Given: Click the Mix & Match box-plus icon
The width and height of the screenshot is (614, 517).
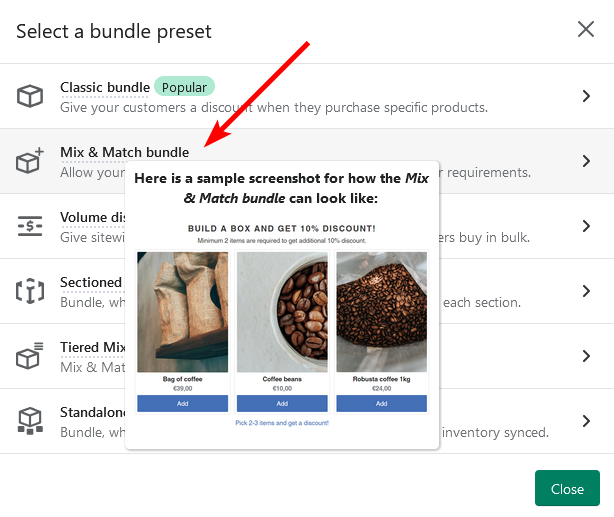Looking at the screenshot, I should coord(30,160).
